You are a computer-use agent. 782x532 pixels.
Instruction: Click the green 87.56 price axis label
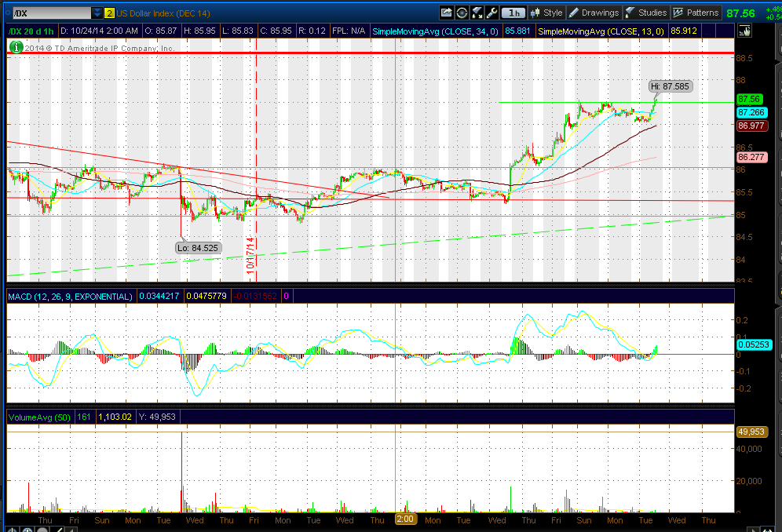748,99
